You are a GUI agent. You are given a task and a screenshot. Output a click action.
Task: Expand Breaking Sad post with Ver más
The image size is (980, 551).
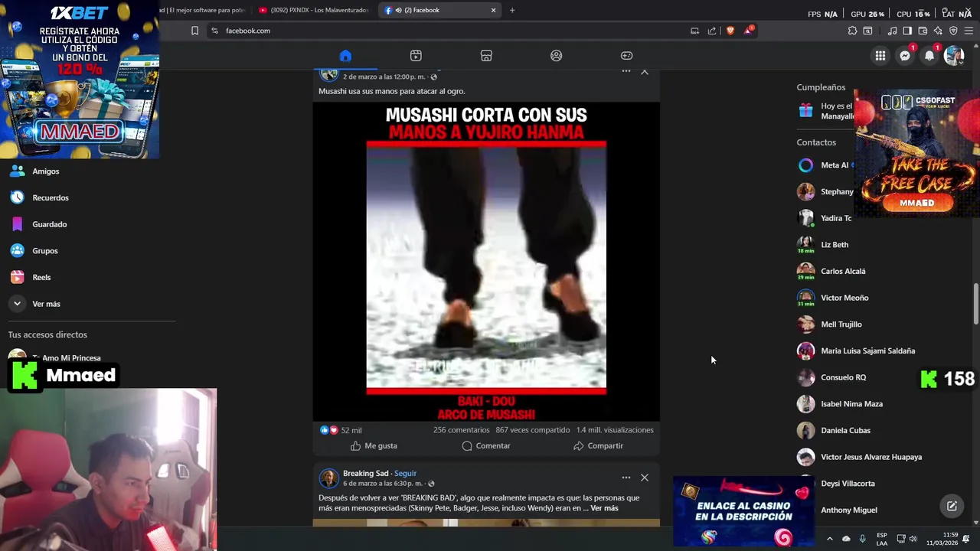[x=604, y=508]
